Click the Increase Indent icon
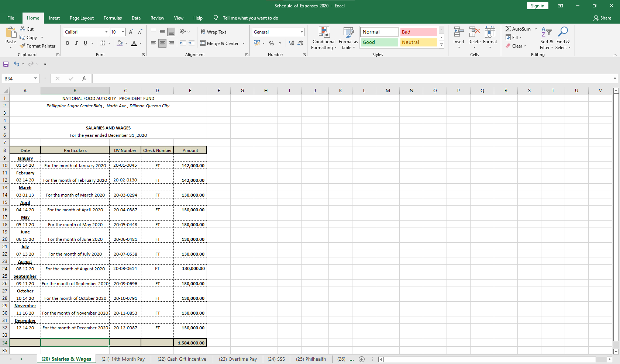Image resolution: width=620 pixels, height=364 pixels. (191, 43)
